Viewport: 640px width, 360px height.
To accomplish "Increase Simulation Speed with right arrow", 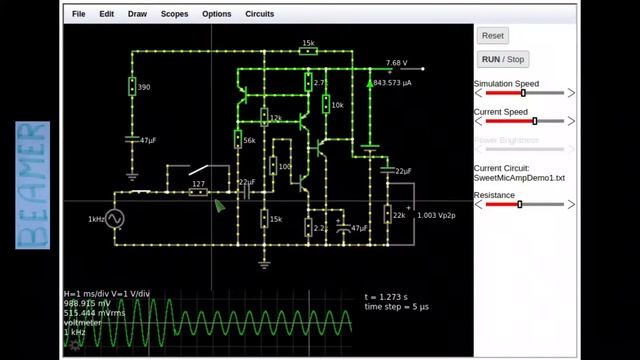I will (571, 93).
